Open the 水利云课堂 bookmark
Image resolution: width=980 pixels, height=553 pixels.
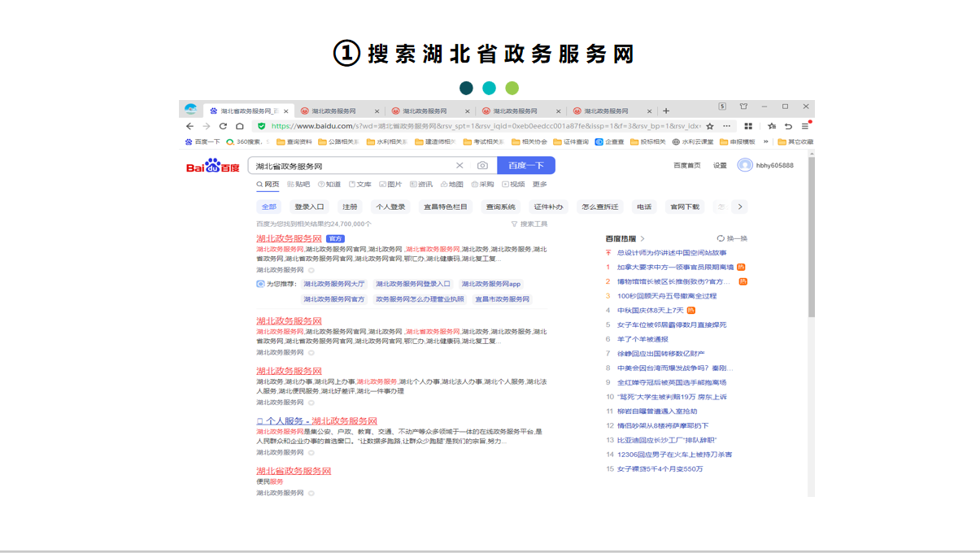pos(693,142)
